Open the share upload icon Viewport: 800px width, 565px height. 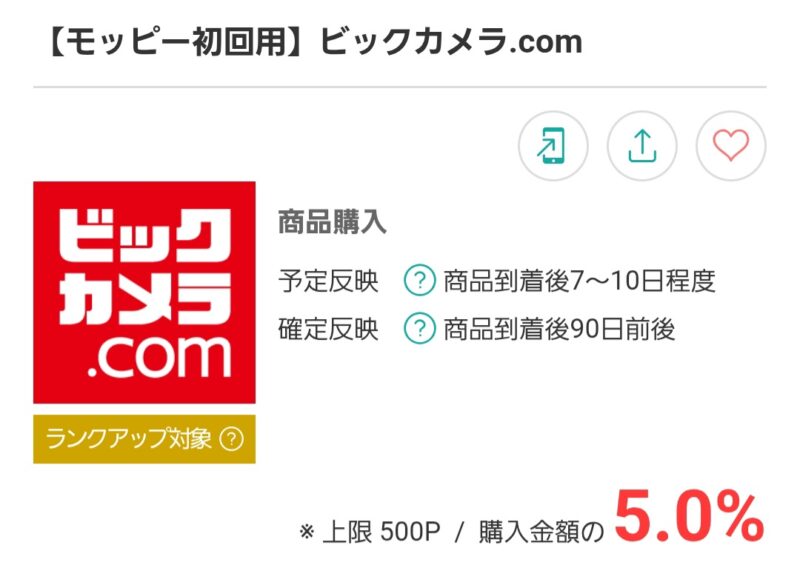[x=642, y=146]
